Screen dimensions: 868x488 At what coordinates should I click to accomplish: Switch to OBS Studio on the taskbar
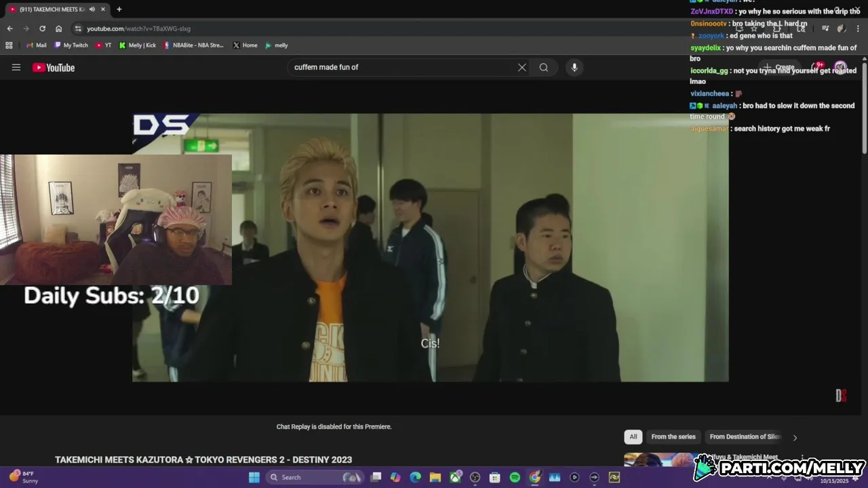coord(475,477)
